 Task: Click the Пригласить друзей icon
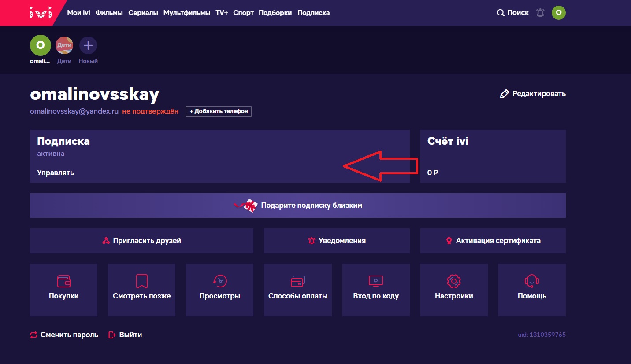106,241
